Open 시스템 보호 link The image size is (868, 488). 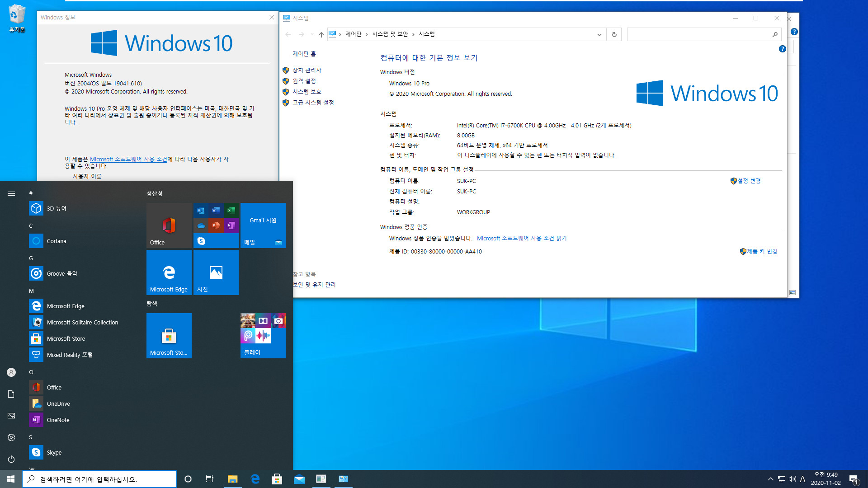tap(307, 92)
